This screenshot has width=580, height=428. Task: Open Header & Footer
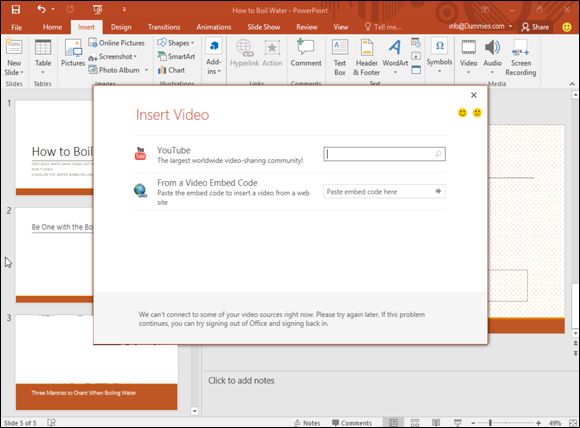click(367, 57)
